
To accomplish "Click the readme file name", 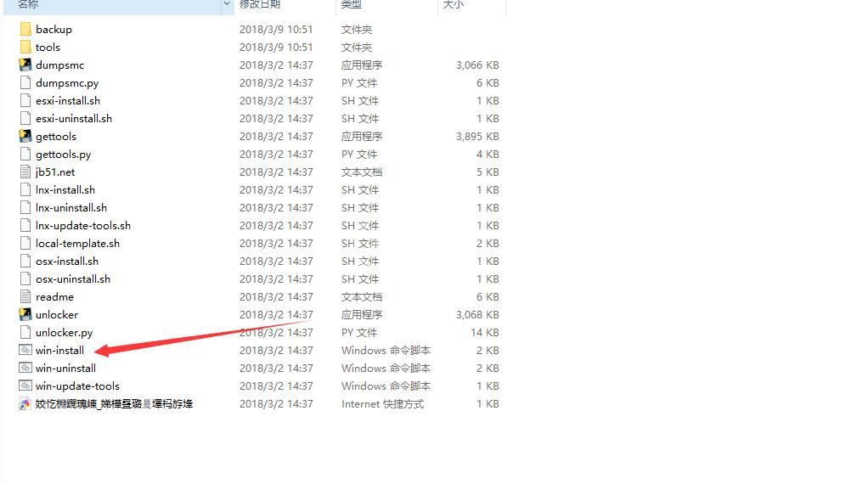I will 55,297.
